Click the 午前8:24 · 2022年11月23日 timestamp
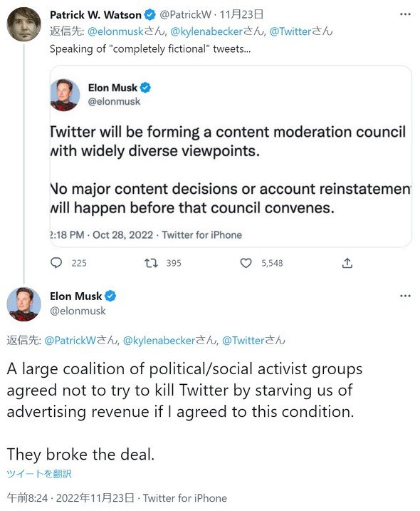The height and width of the screenshot is (511, 420). 70,498
